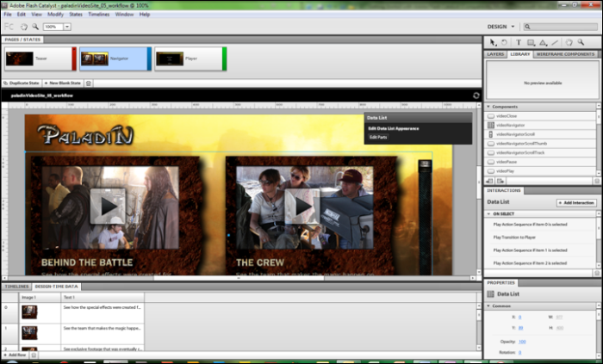Click the Duplicate State button
This screenshot has width=603, height=364.
[x=22, y=83]
